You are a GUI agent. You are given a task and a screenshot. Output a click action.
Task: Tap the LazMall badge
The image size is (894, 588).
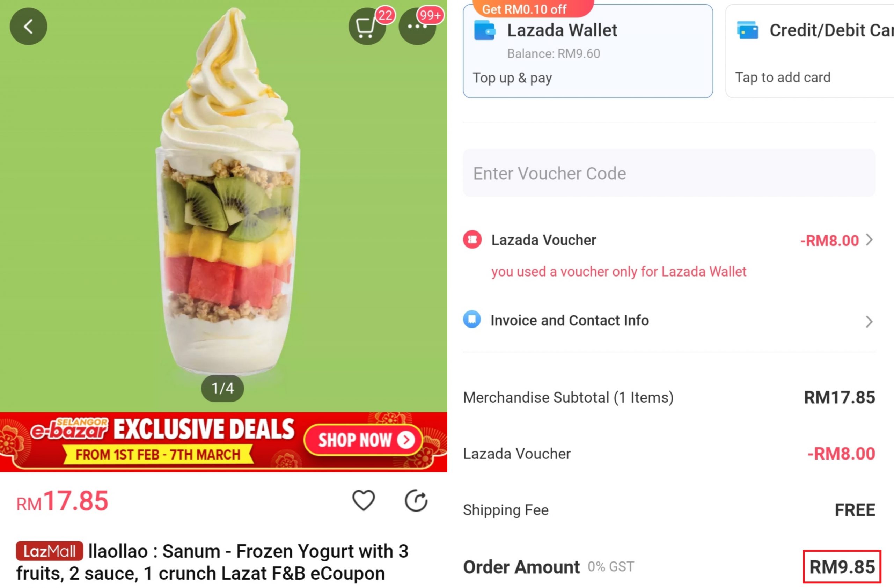49,551
